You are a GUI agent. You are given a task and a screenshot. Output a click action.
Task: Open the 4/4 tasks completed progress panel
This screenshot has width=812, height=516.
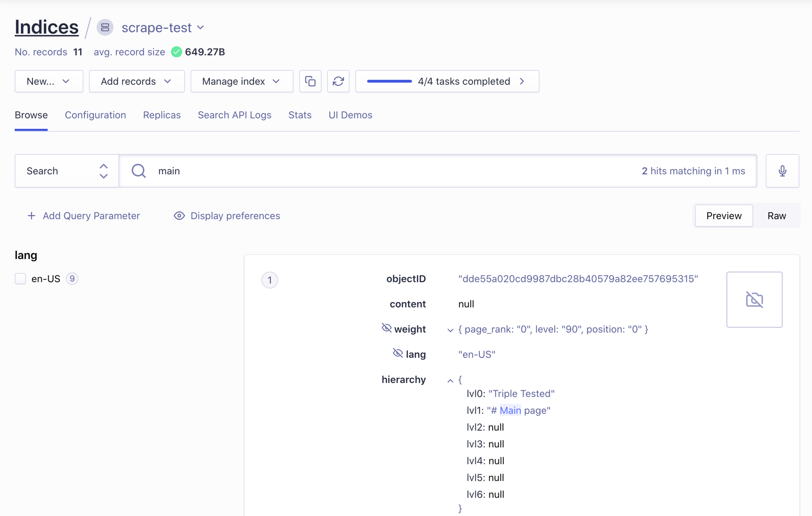pos(447,81)
